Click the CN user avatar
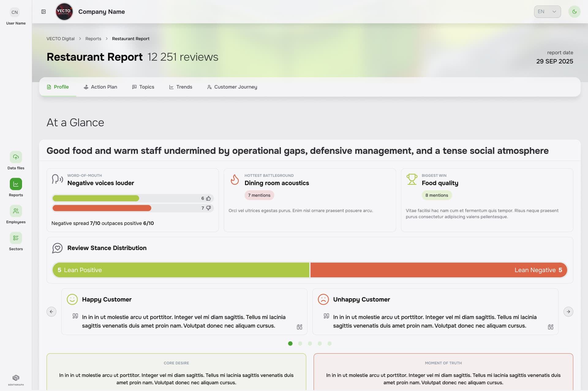Image resolution: width=588 pixels, height=391 pixels. point(15,12)
